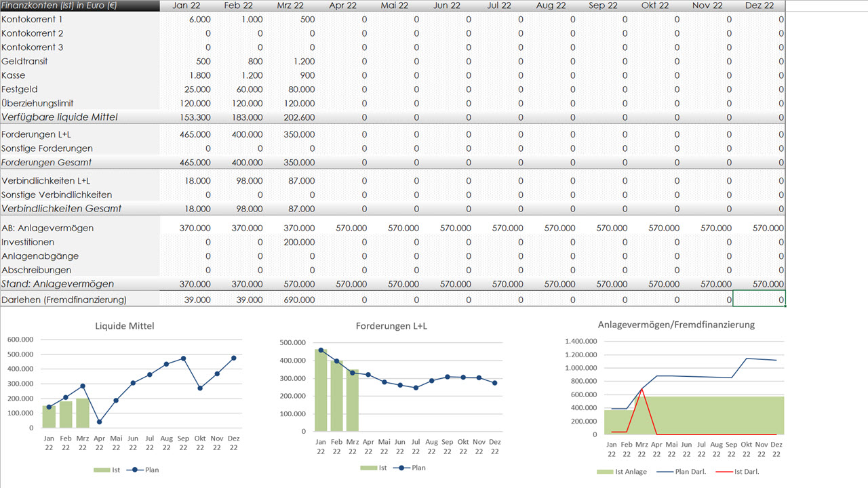Image resolution: width=868 pixels, height=488 pixels.
Task: Click the Liquide Mittel chart title
Action: (x=125, y=326)
